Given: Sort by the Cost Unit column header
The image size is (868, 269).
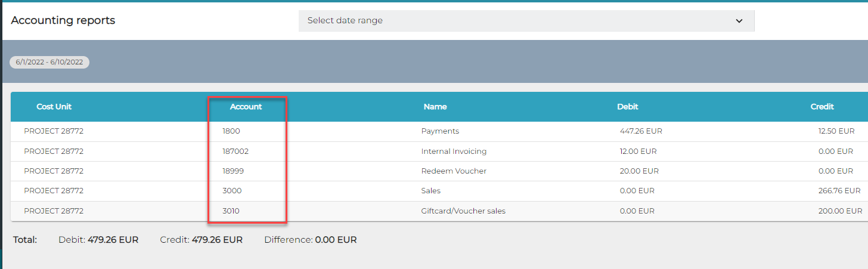Looking at the screenshot, I should [54, 107].
